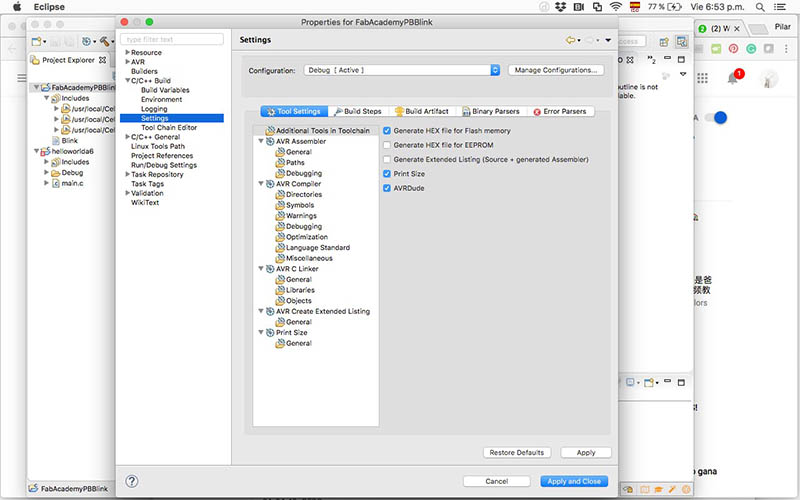Uncheck Generate HEX file for Flash memory
Viewport: 800px width, 500px height.
click(x=387, y=131)
